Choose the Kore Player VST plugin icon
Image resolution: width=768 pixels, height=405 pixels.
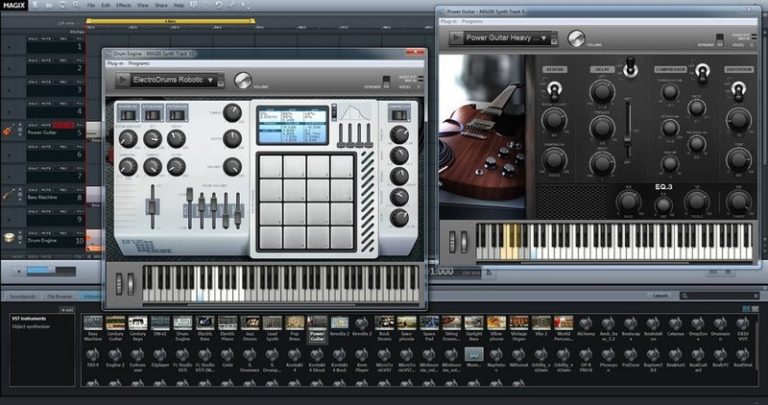pyautogui.click(x=361, y=355)
